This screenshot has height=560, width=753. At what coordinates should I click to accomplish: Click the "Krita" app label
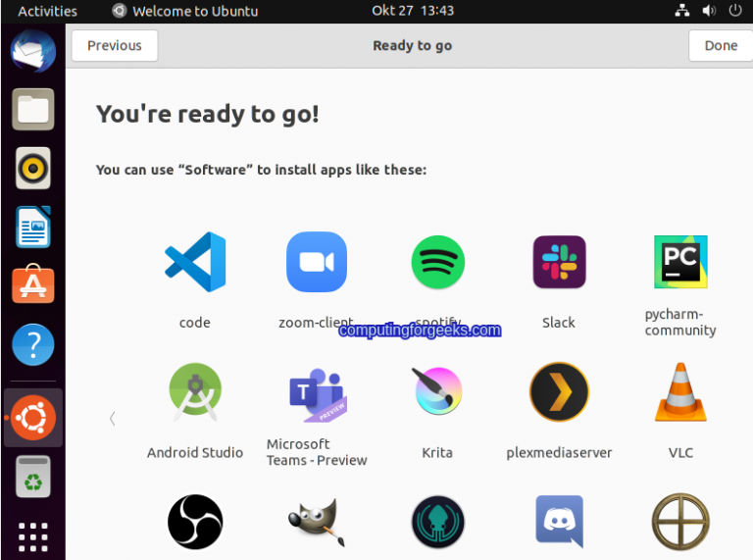coord(437,452)
